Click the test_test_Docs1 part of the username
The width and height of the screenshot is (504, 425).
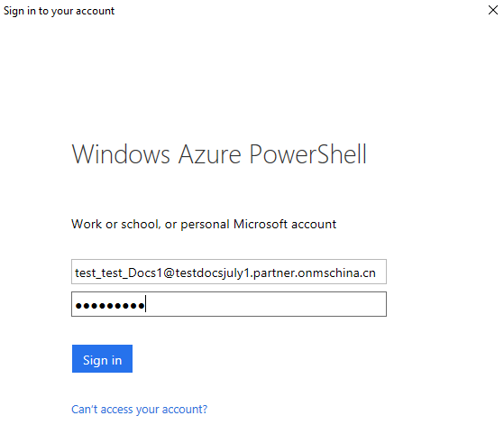tap(118, 273)
